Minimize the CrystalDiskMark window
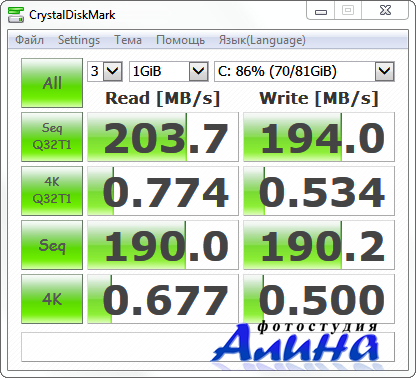 321,11
